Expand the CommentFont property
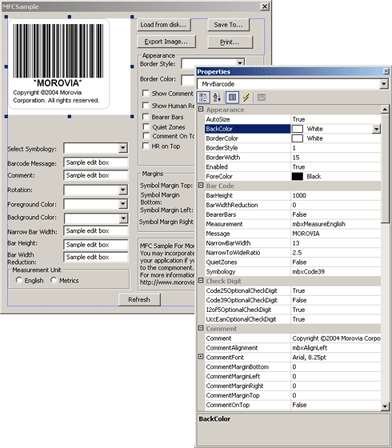 [x=201, y=357]
